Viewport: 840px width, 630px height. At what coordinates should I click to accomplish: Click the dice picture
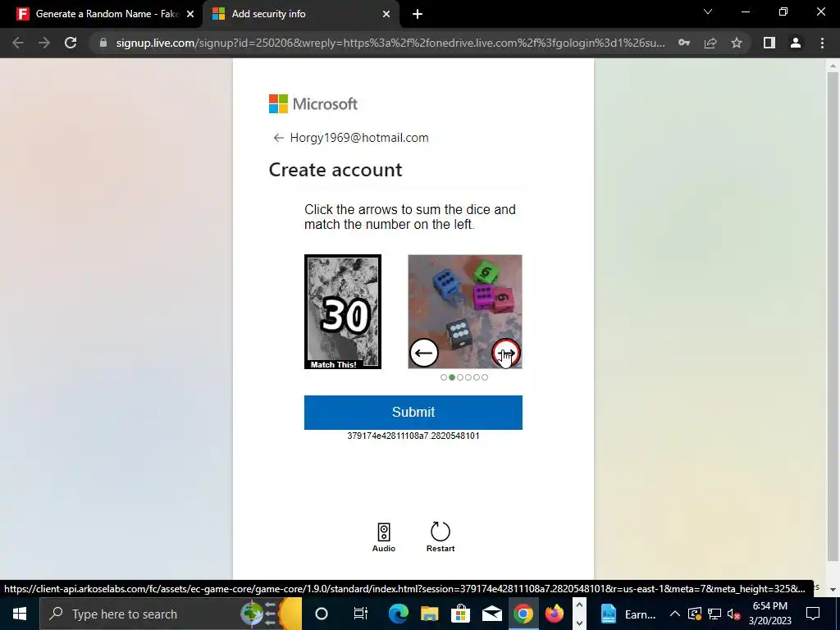point(465,312)
